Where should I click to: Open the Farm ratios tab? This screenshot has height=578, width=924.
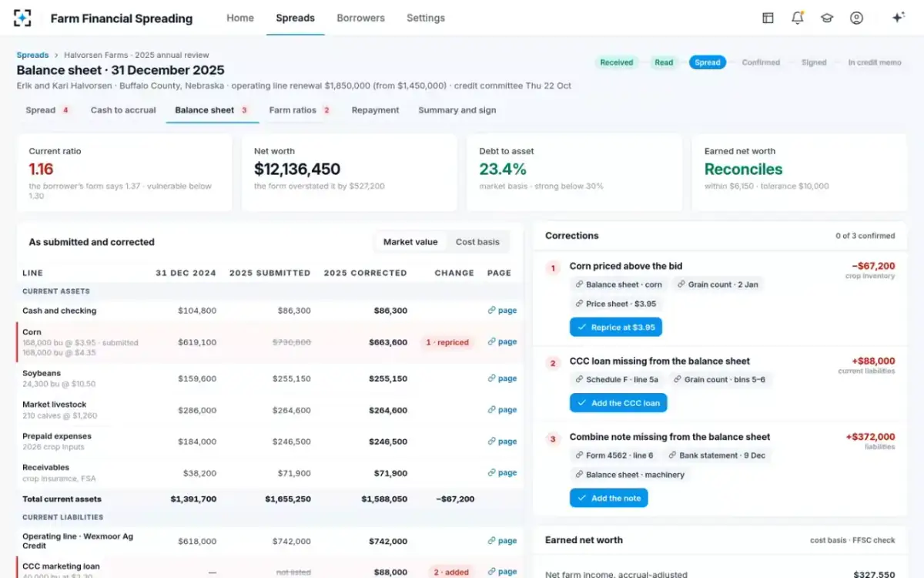[x=300, y=110]
